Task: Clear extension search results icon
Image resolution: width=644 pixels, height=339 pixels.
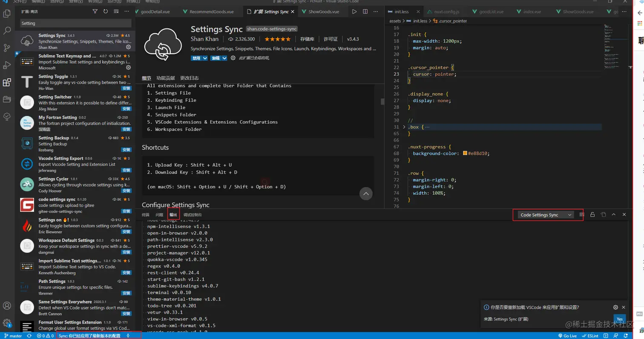Action: (x=116, y=12)
